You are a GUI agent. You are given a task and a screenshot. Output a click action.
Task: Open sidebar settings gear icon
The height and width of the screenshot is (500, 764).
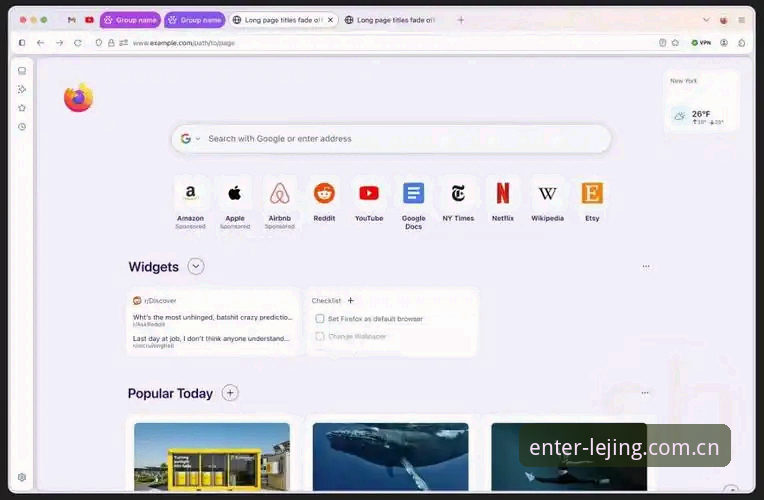coord(22,477)
